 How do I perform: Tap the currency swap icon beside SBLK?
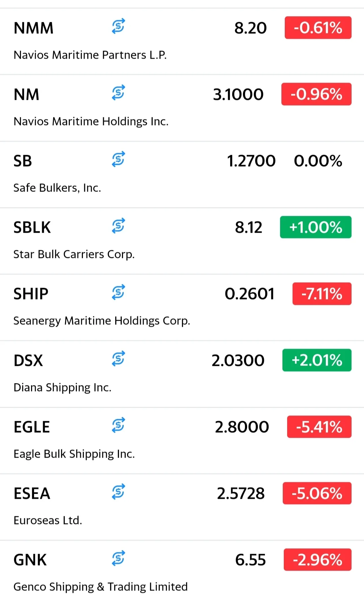tap(118, 226)
